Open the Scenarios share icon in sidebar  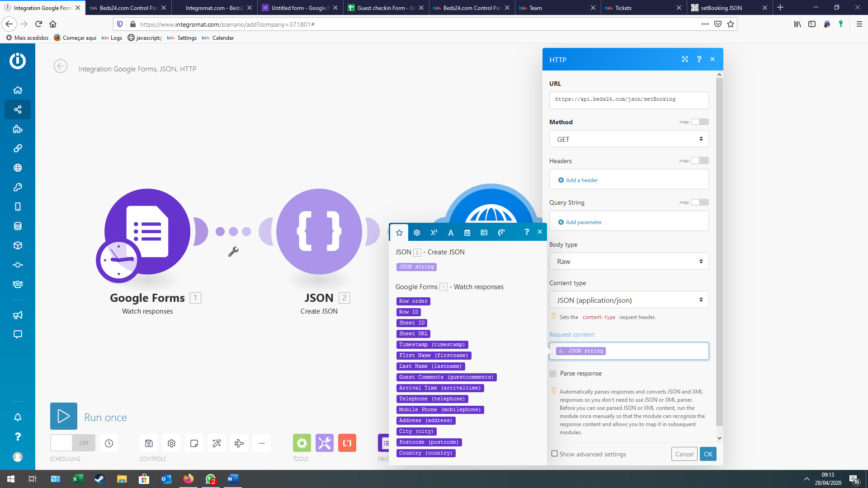pyautogui.click(x=18, y=109)
